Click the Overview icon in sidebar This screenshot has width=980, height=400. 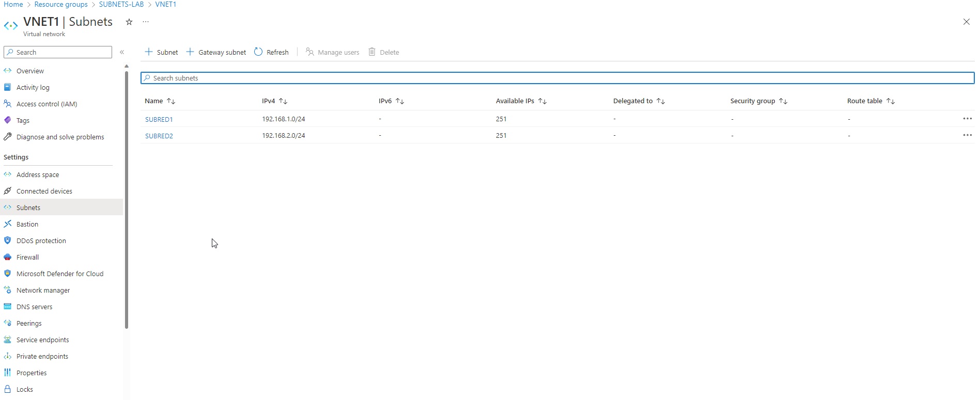pyautogui.click(x=8, y=71)
